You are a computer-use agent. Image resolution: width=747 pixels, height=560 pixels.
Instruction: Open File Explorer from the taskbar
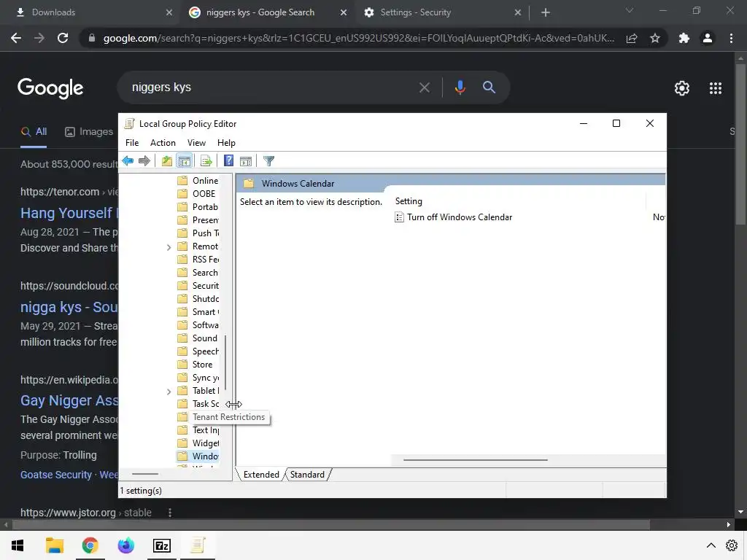[x=54, y=545]
